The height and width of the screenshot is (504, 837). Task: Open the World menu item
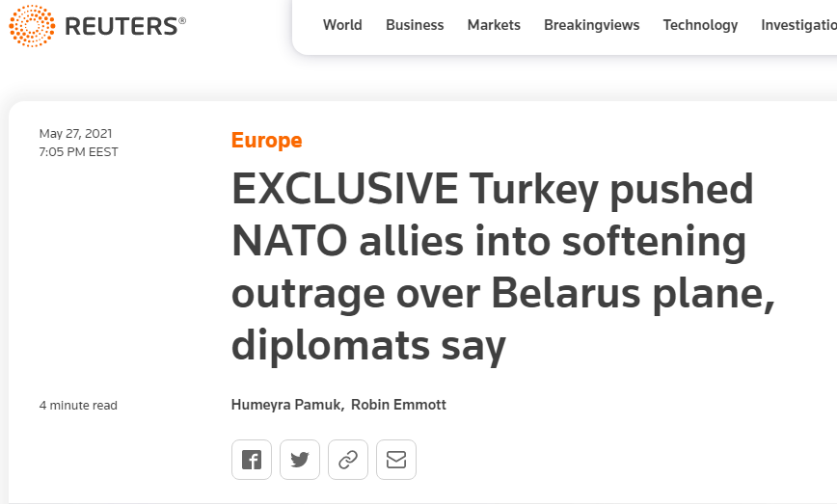point(342,25)
